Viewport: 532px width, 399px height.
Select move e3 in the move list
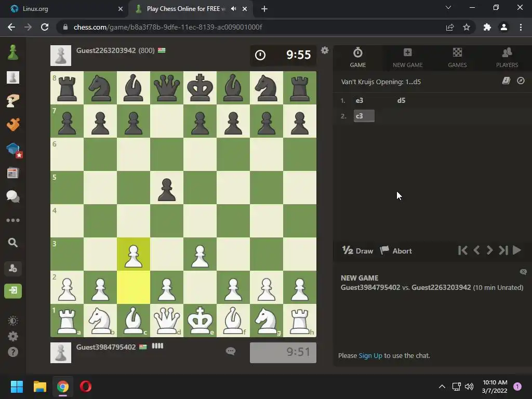coord(360,100)
